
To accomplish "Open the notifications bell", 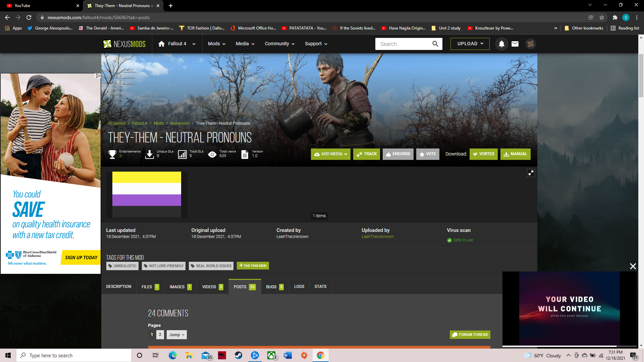I will tap(501, 44).
